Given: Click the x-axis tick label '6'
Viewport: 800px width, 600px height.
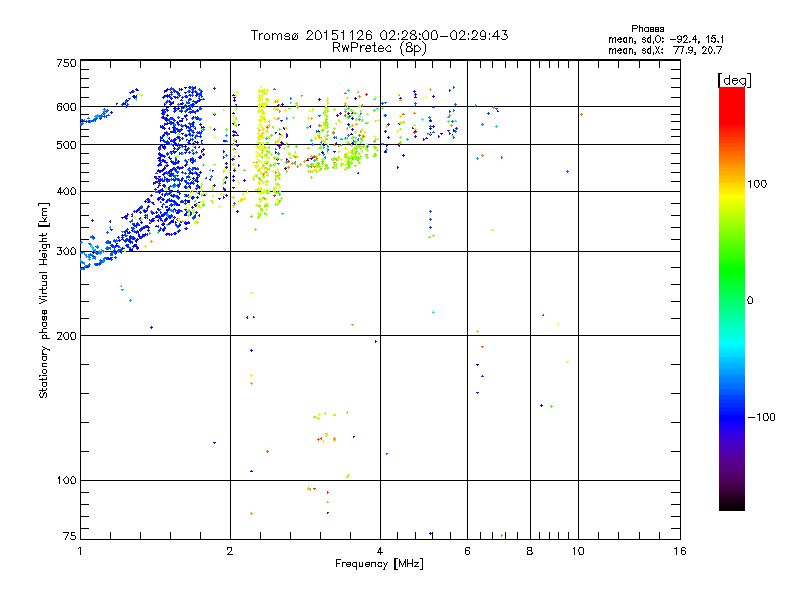Looking at the screenshot, I should click(467, 551).
